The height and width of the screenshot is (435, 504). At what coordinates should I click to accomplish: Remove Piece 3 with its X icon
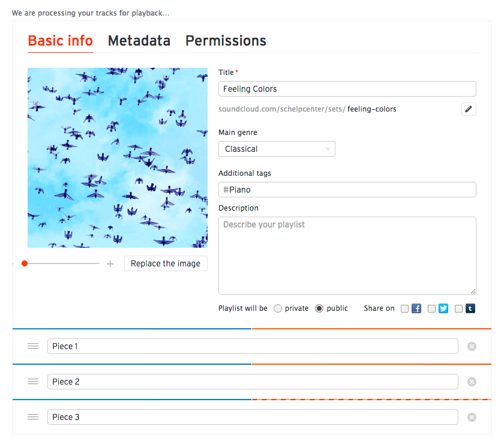coord(472,417)
